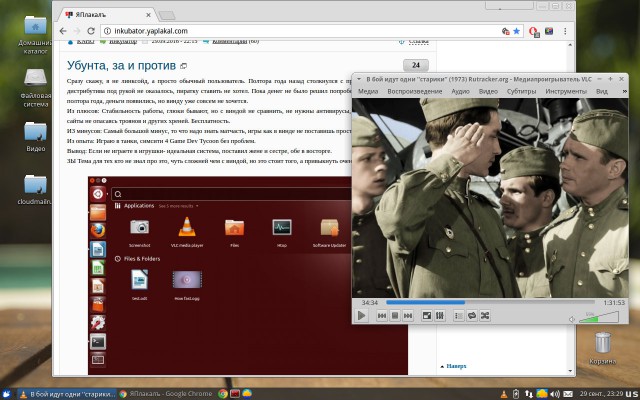Screen dimensions: 640x400
Task: Click elapsed time 34:34 in VLC
Action: (369, 302)
